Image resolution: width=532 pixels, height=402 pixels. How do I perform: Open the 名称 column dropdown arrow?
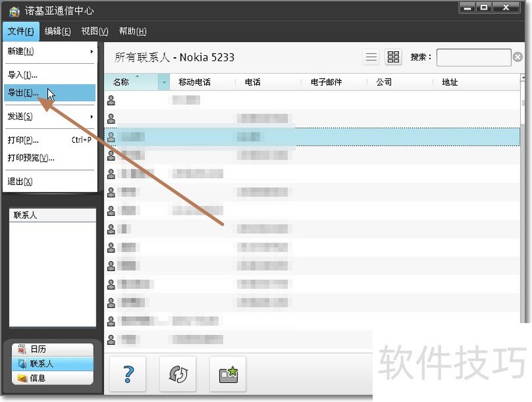pos(164,82)
